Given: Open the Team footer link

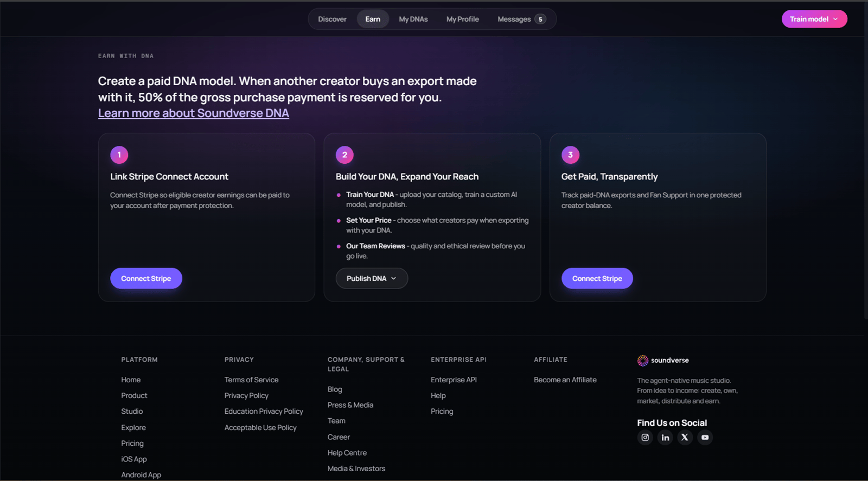Looking at the screenshot, I should coord(336,421).
